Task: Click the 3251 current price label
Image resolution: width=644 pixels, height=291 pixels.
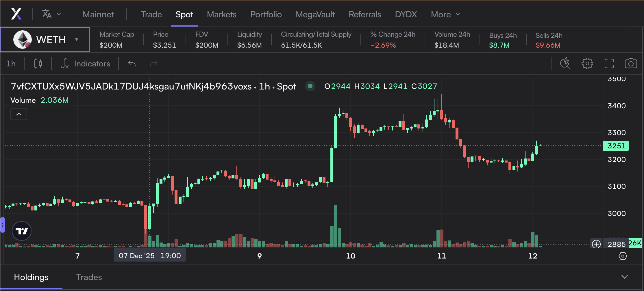Action: point(616,146)
